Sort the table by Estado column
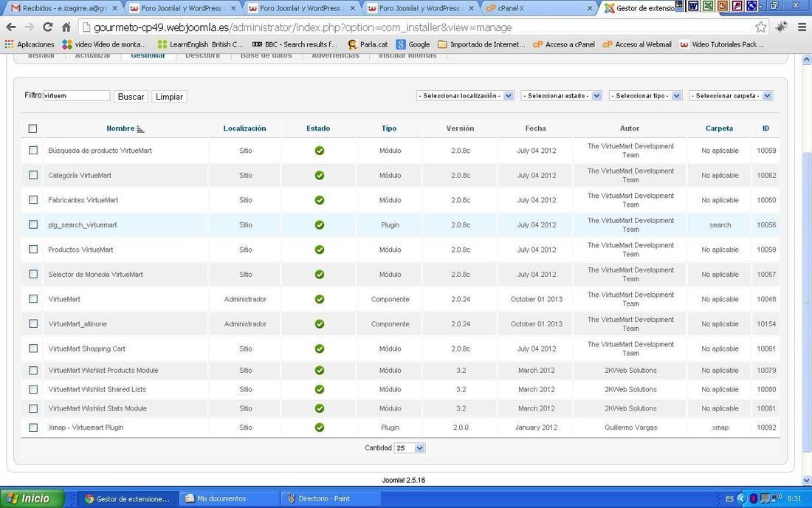The height and width of the screenshot is (508, 812). (318, 128)
